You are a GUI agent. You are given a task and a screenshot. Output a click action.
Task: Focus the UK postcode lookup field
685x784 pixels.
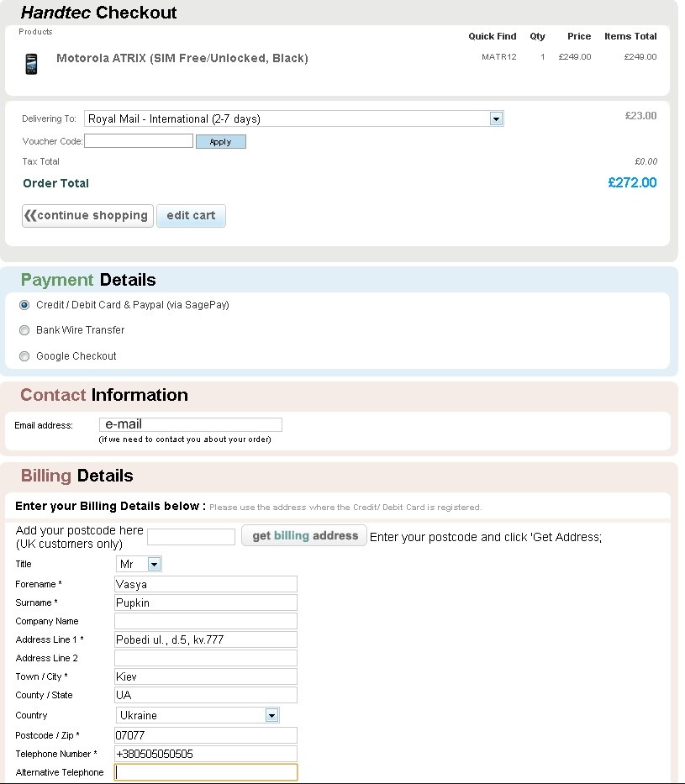pos(191,537)
